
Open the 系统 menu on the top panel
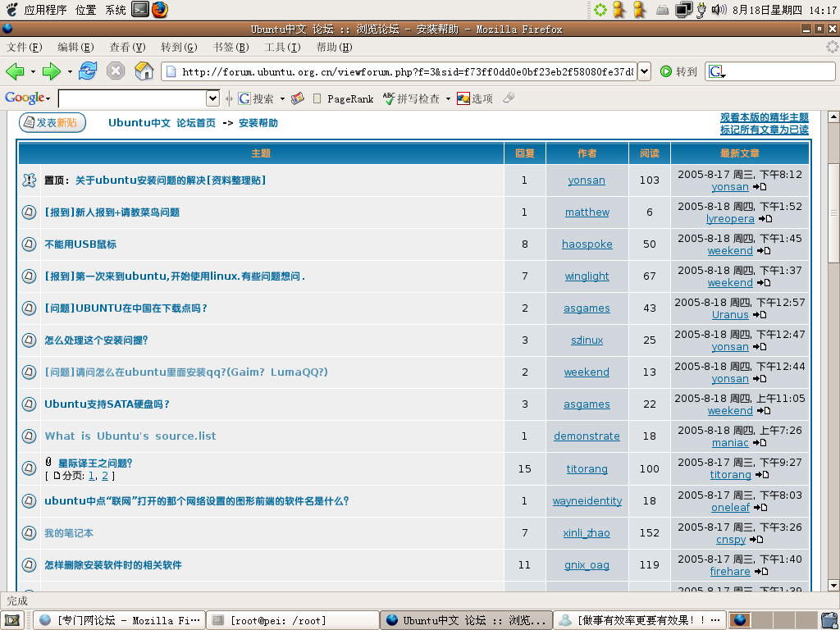click(x=115, y=10)
